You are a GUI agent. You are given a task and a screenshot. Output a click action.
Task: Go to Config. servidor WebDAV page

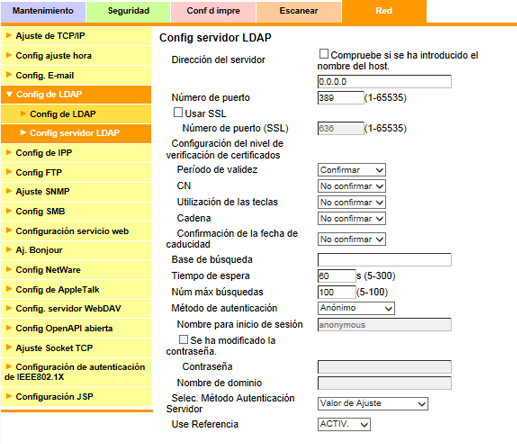[x=68, y=309]
